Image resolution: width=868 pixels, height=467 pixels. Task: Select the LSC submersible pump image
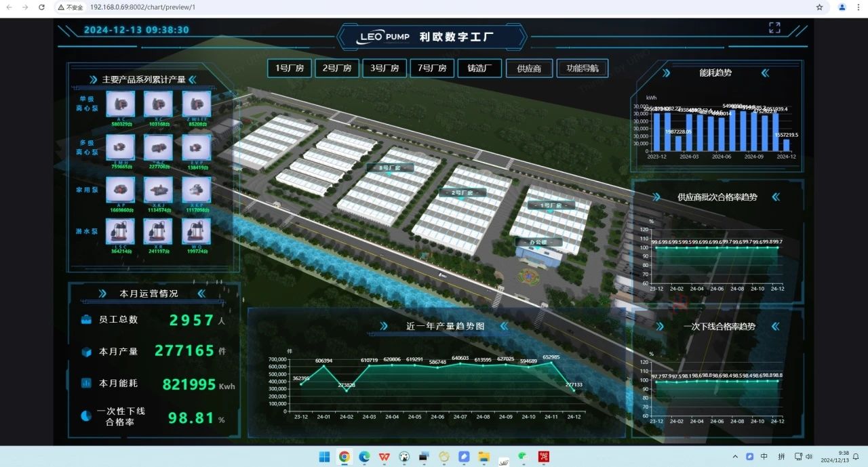click(x=120, y=231)
